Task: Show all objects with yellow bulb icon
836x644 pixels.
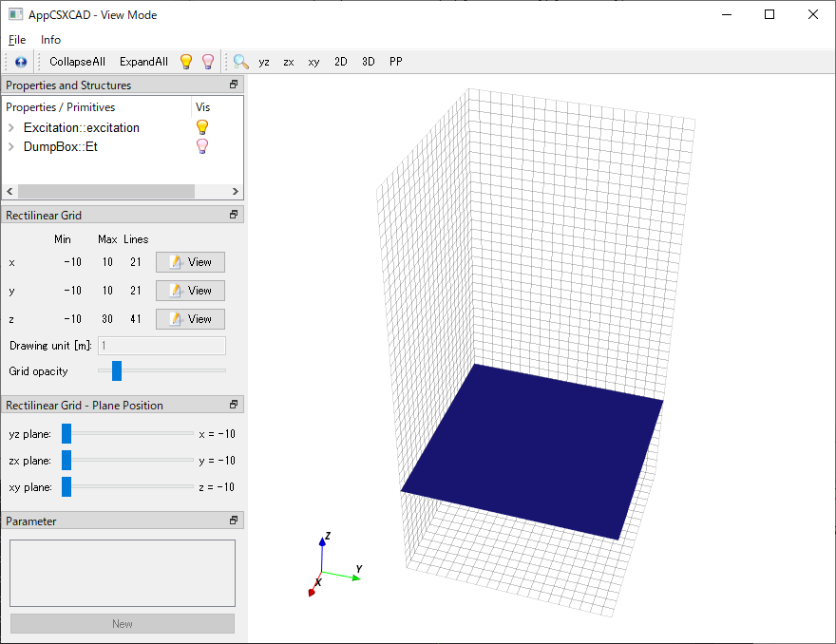Action: click(185, 61)
